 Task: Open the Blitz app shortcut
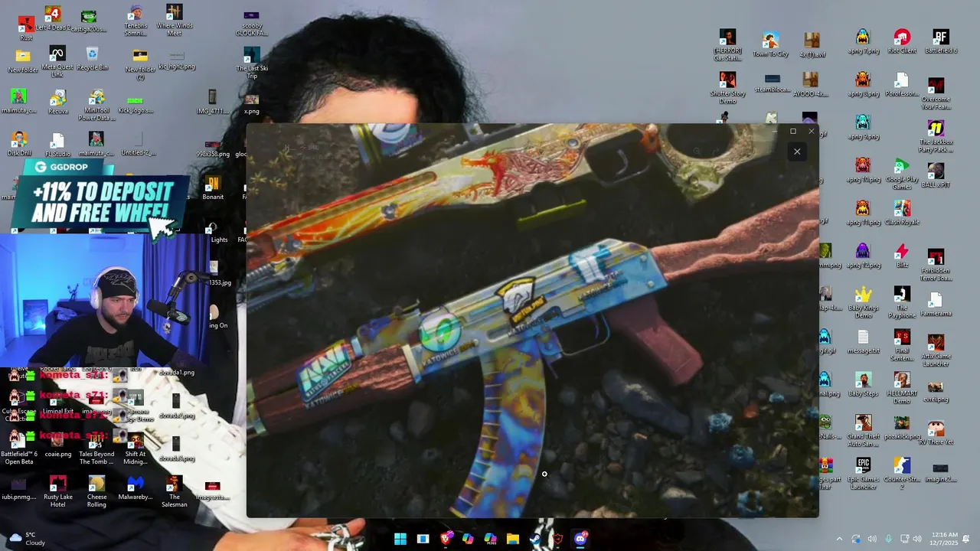(902, 256)
